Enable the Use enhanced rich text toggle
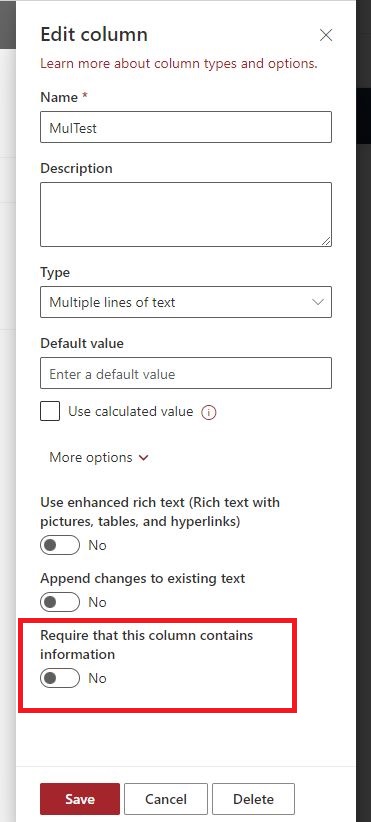 [x=60, y=545]
